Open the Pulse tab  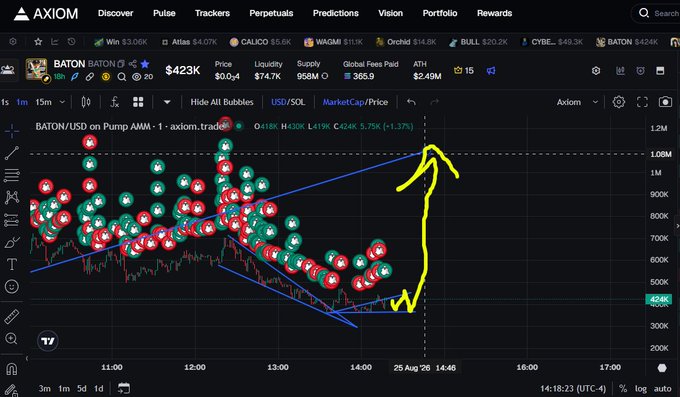coord(164,13)
